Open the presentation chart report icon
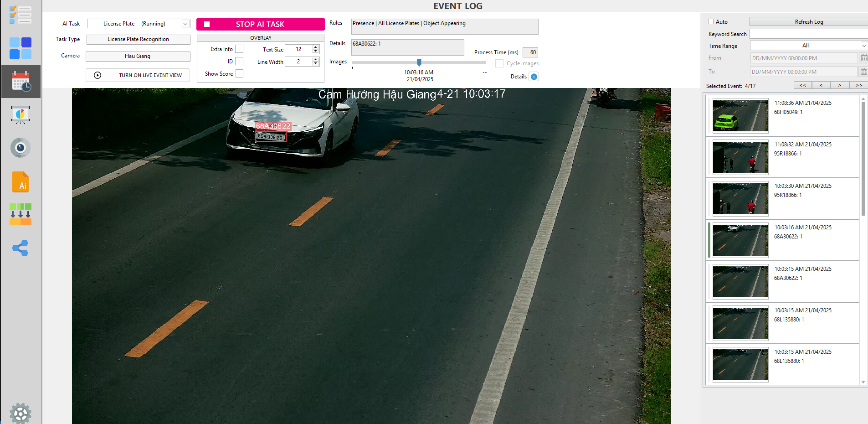The width and height of the screenshot is (868, 424). (21, 115)
